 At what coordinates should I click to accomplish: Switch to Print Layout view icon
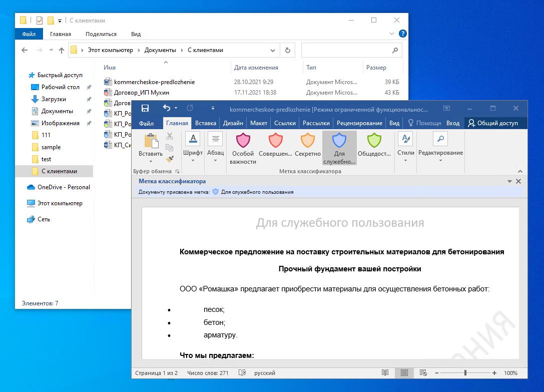pos(404,373)
